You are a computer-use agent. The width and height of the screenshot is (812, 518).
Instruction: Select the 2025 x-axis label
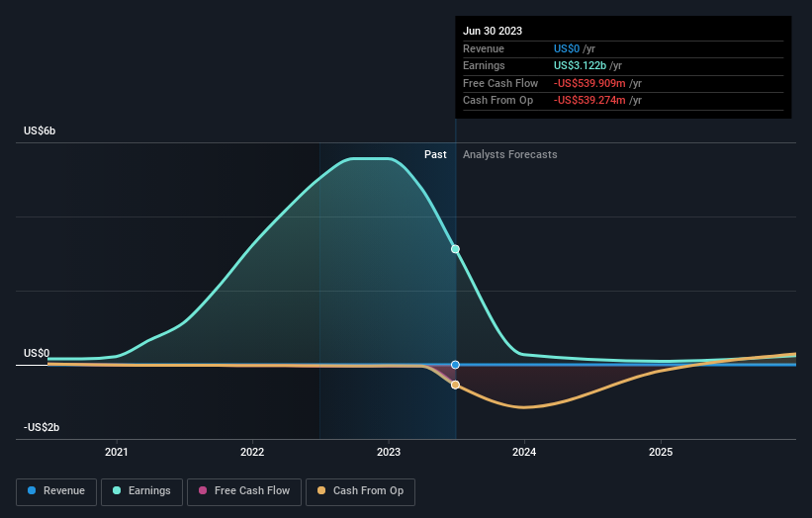click(x=661, y=452)
